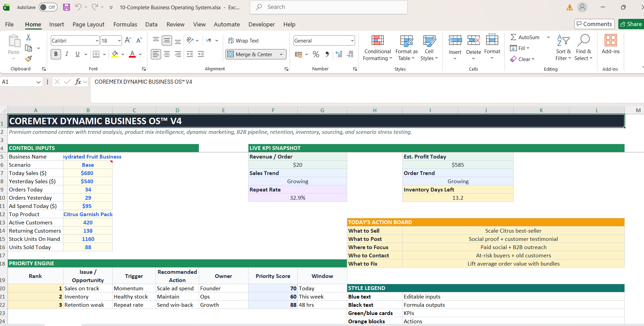
Task: Click the Save icon in title bar
Action: coord(66,7)
